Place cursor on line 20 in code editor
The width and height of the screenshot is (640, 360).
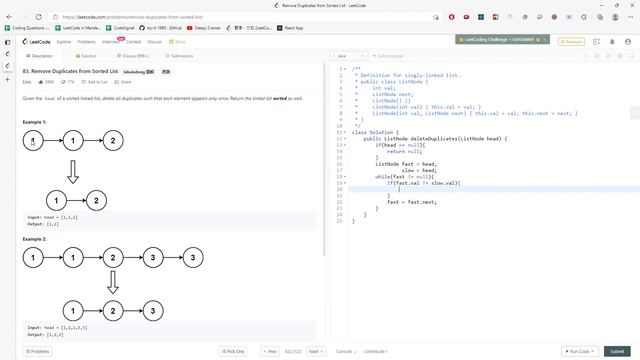click(494, 189)
